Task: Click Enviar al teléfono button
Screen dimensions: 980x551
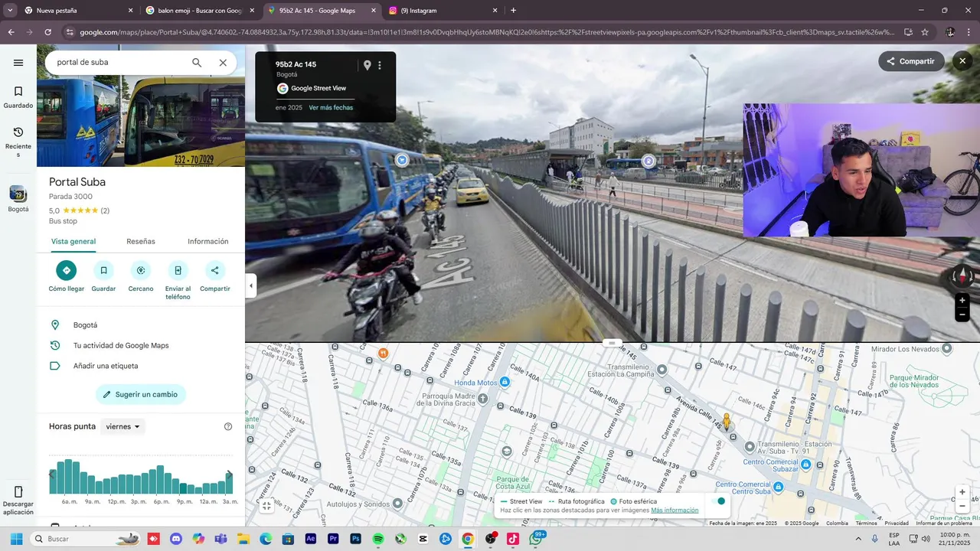Action: coord(178,280)
